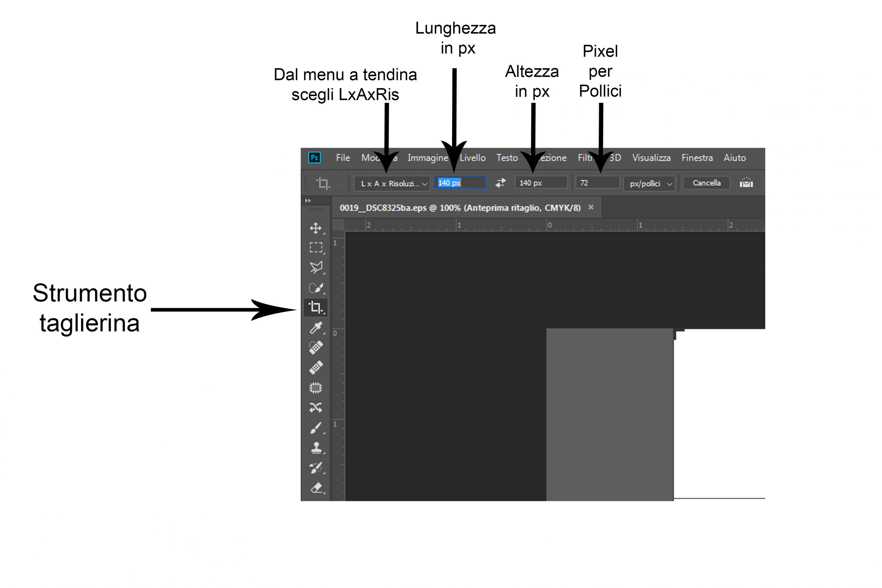Close the 0019__DSC8325ba.eps document tab
This screenshot has height=588, width=882.
pos(591,207)
